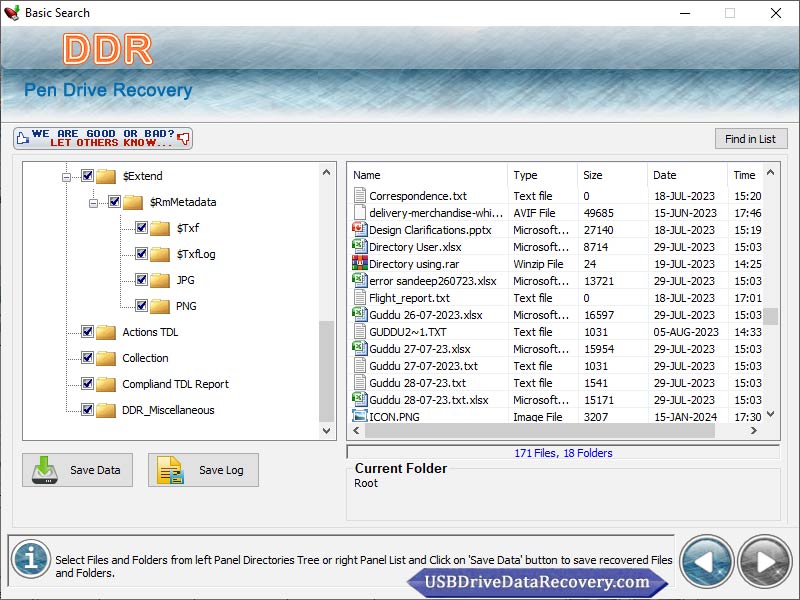Viewport: 800px width, 600px height.
Task: Uncheck the JPG folder checkbox
Action: (x=141, y=280)
